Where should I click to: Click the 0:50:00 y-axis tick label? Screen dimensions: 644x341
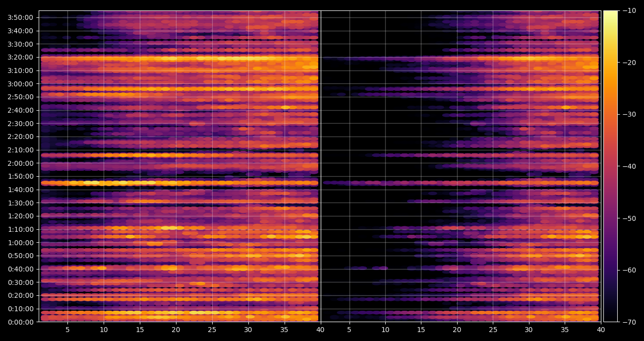(21, 256)
